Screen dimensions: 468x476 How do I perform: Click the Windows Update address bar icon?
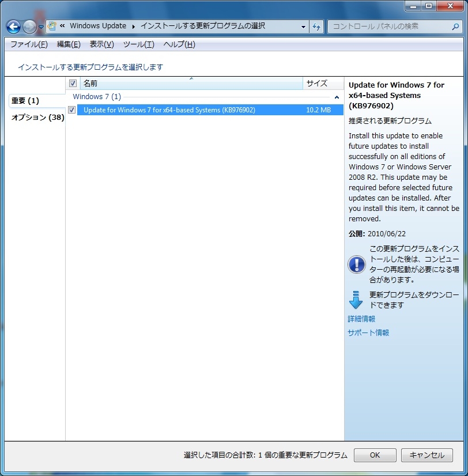click(52, 26)
